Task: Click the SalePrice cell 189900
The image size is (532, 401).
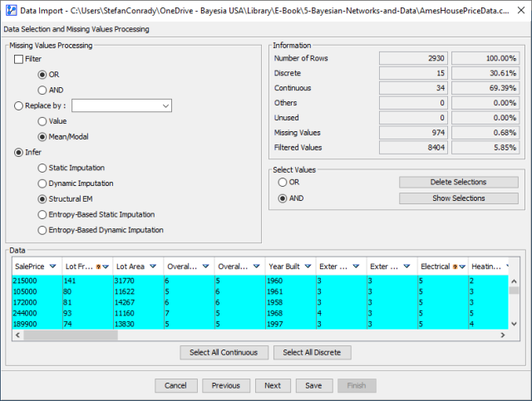Action: [37, 324]
